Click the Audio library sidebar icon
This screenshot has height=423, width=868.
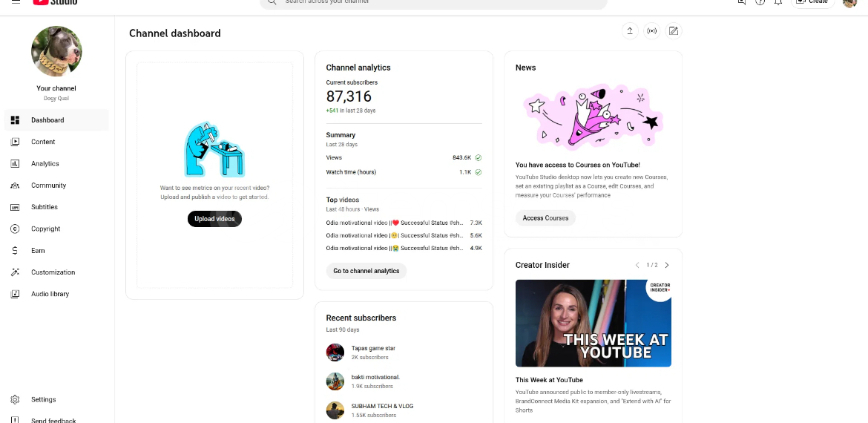pos(15,294)
